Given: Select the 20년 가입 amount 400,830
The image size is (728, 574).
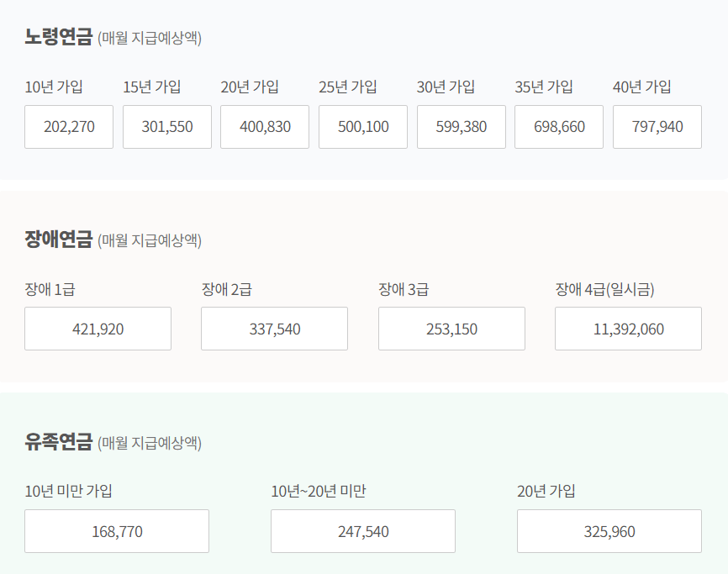Looking at the screenshot, I should pyautogui.click(x=264, y=126).
